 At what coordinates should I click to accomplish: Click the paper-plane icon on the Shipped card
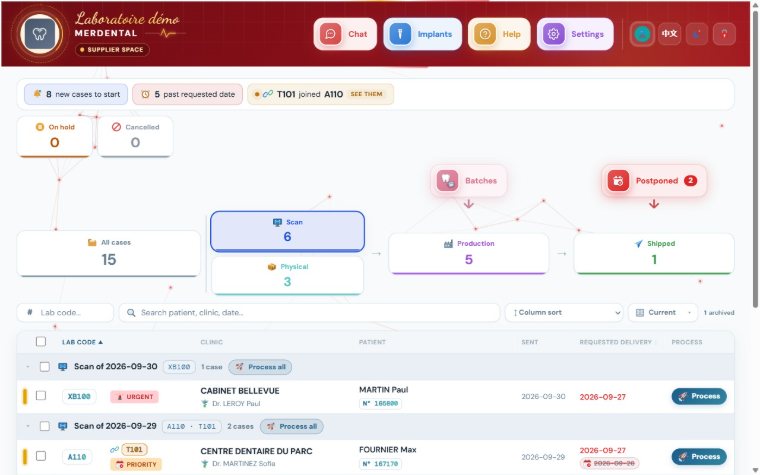(639, 243)
